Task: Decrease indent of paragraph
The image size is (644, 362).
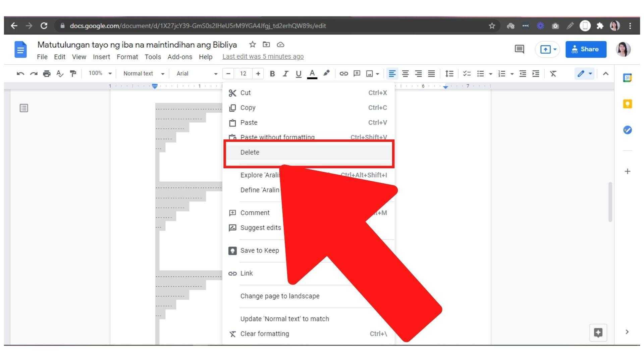Action: [523, 74]
